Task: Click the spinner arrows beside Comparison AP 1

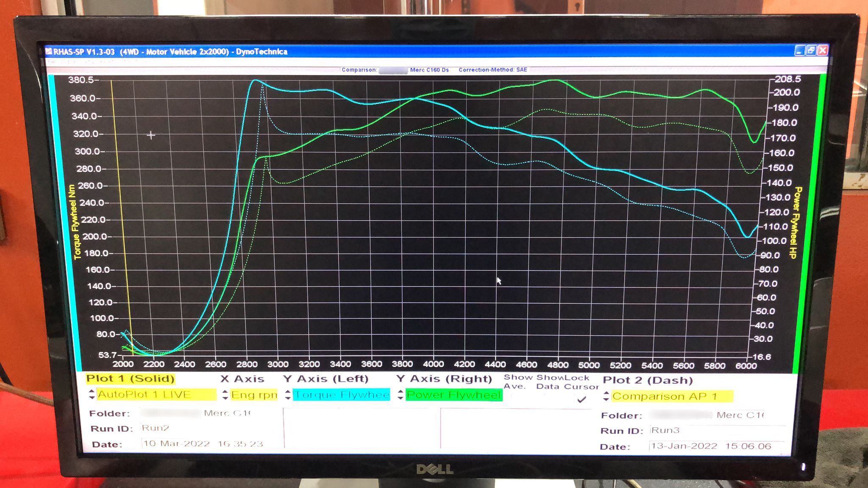Action: 606,396
